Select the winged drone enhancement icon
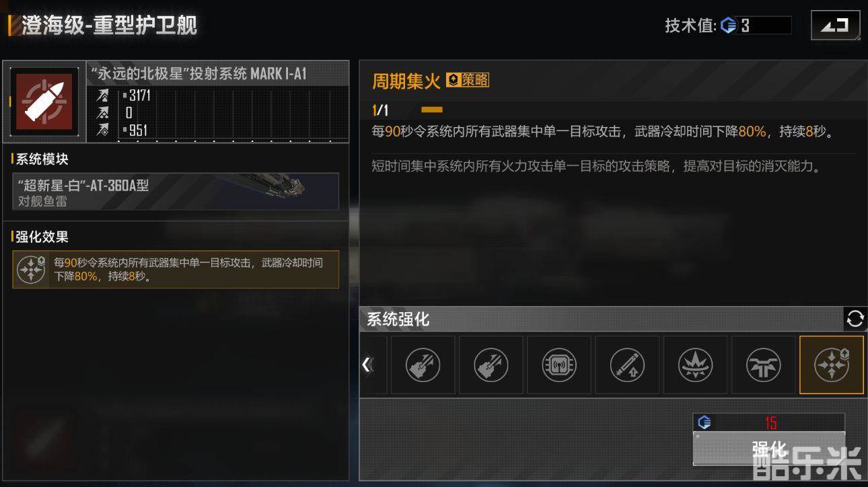 763,365
